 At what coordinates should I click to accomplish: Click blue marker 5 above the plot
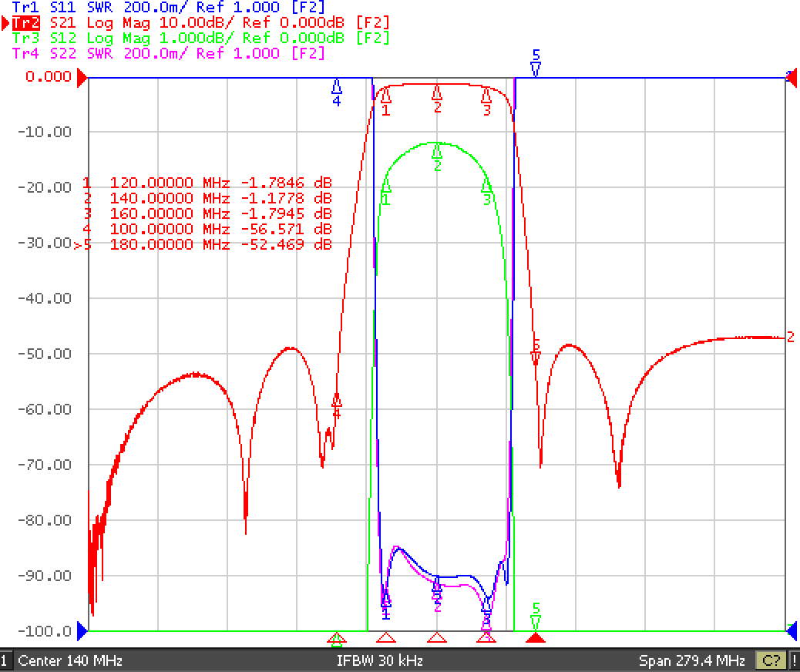tap(536, 62)
